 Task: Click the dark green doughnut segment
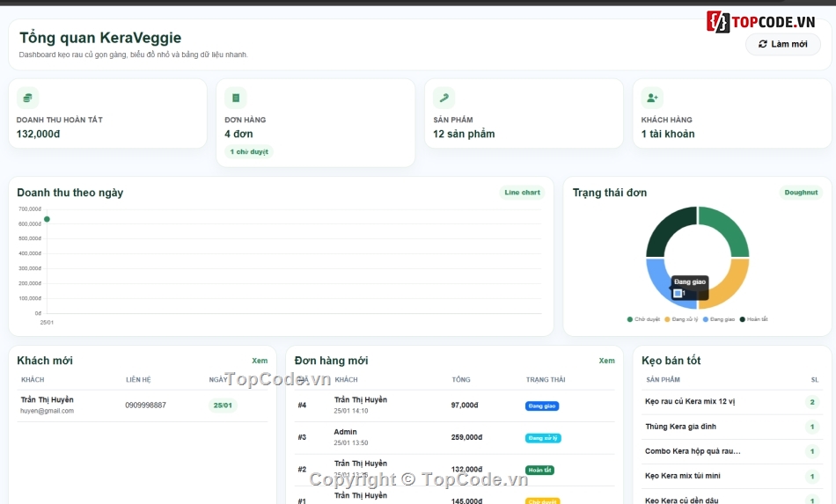(x=666, y=228)
